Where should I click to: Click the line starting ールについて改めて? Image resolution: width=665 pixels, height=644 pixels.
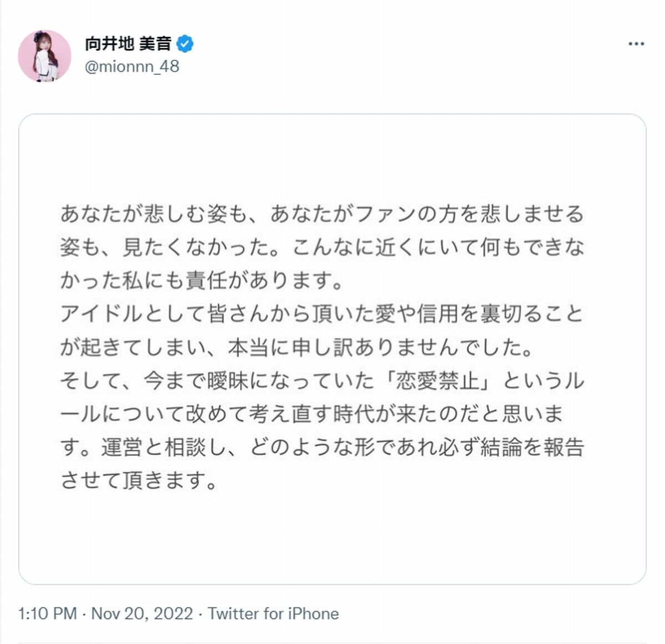pyautogui.click(x=312, y=414)
